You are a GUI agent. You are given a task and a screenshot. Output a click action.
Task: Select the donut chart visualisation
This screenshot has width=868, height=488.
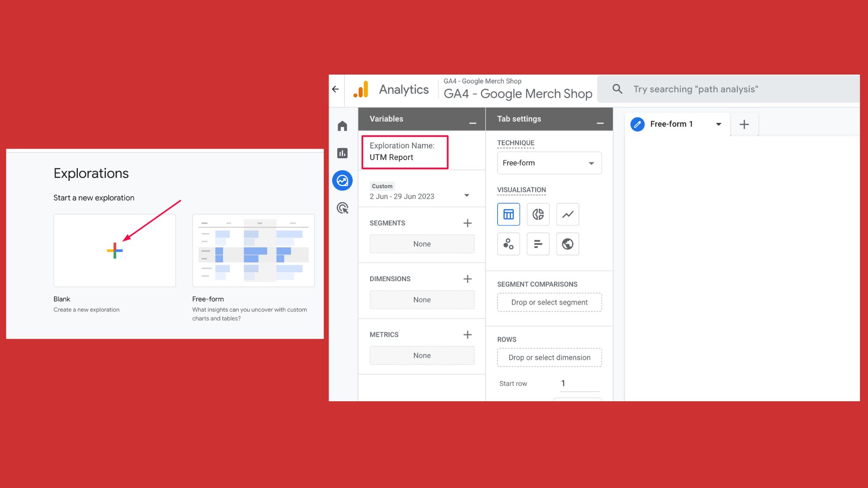[x=538, y=214]
